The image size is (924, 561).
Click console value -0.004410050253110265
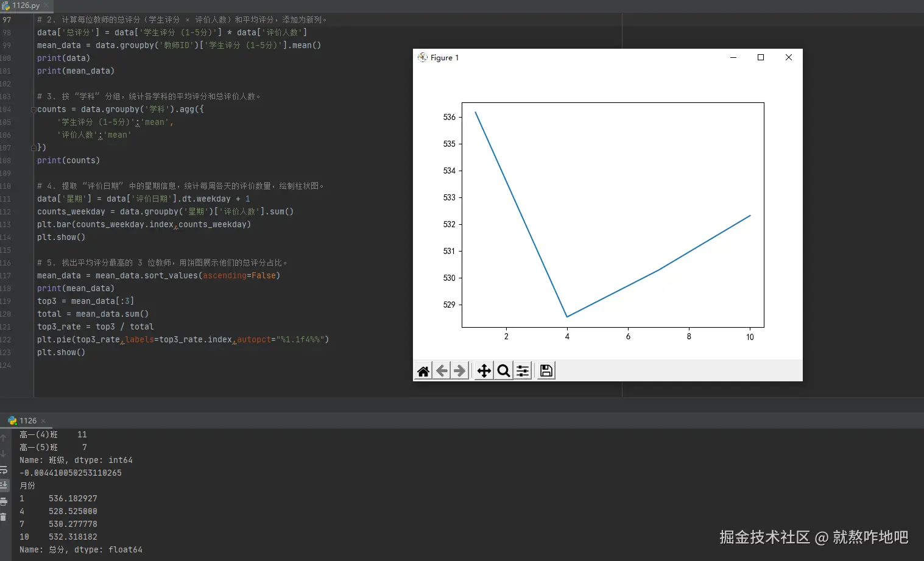[x=71, y=473]
